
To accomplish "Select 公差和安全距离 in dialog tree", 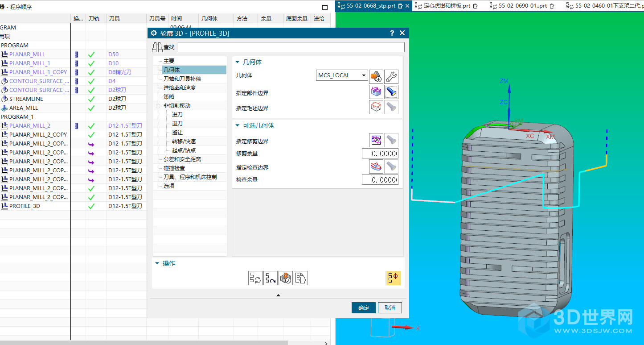I will coord(182,159).
